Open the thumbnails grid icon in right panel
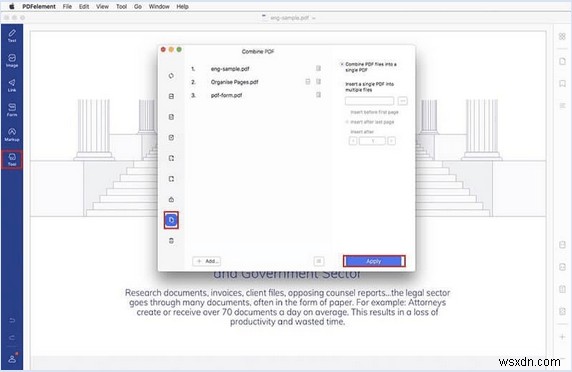Viewport: 572px width, 372px height. (x=562, y=36)
